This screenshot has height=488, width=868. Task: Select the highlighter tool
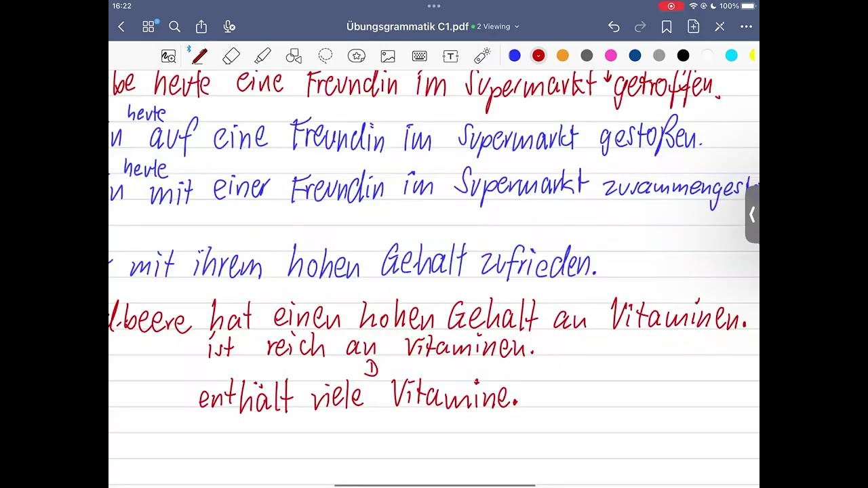(262, 56)
